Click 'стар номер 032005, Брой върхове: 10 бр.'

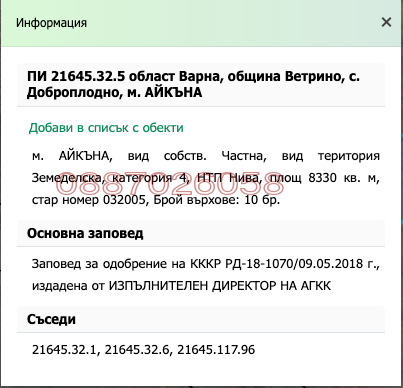point(156,200)
